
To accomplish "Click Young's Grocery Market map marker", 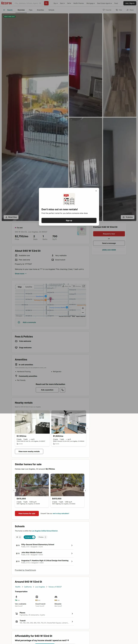I will [67, 308].
